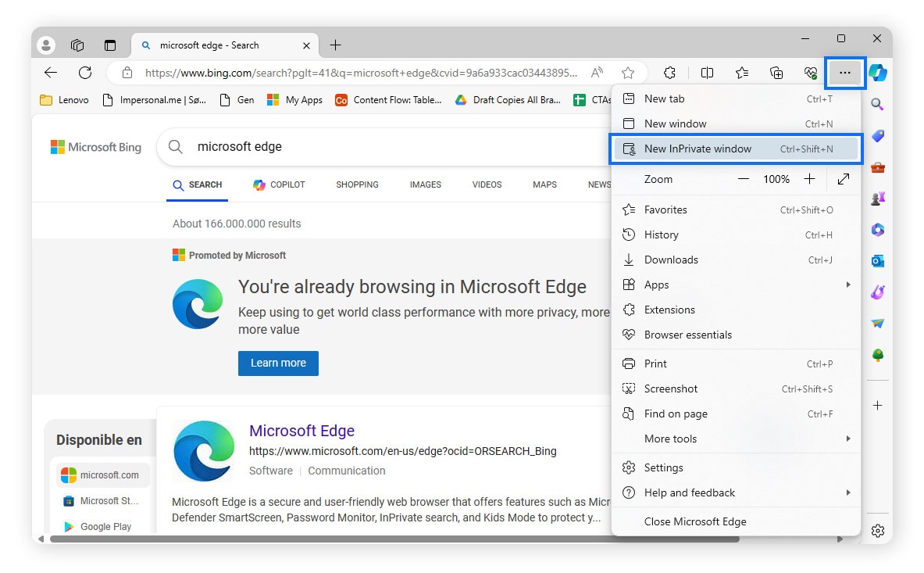Open sidebar tree icon

click(877, 355)
